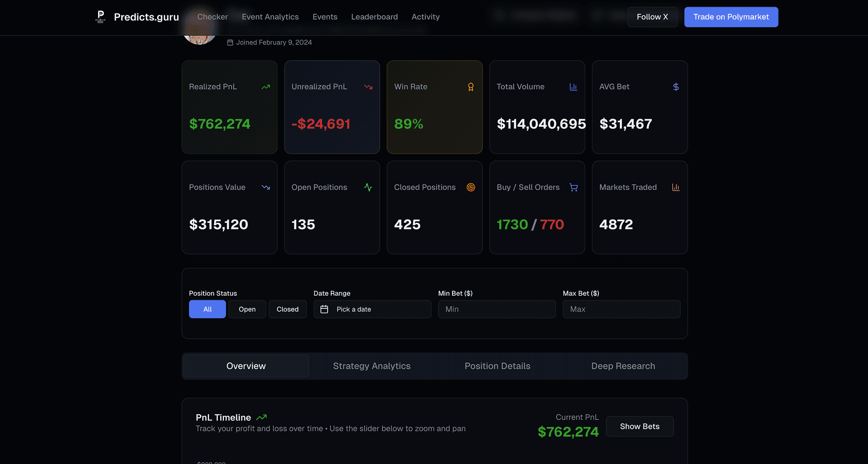Switch to the Strategy Analytics tab
Image resolution: width=868 pixels, height=464 pixels.
371,365
